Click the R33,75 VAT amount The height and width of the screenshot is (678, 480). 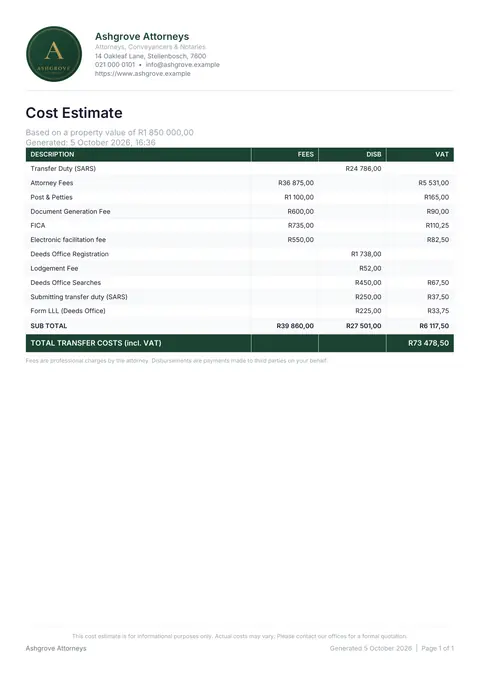click(x=438, y=310)
